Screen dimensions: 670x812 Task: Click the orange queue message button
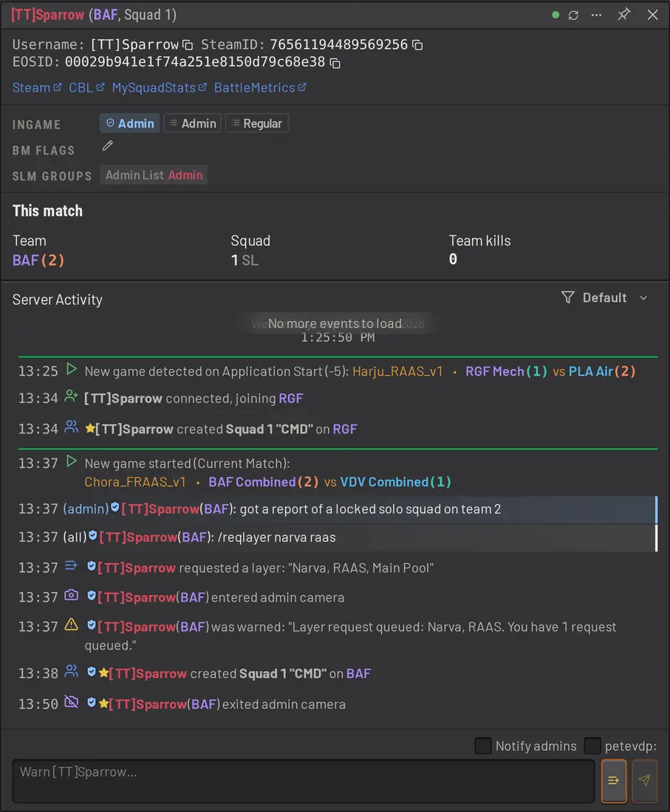[x=614, y=781]
